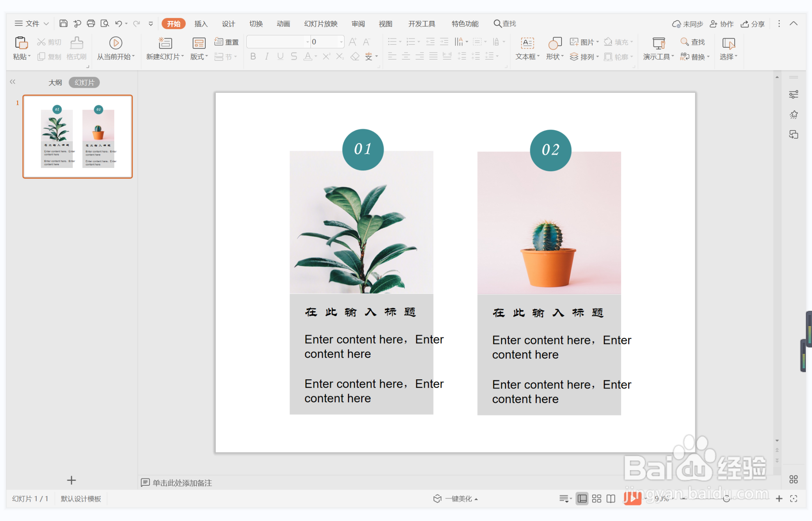
Task: Open the 文件 menu
Action: pyautogui.click(x=32, y=23)
